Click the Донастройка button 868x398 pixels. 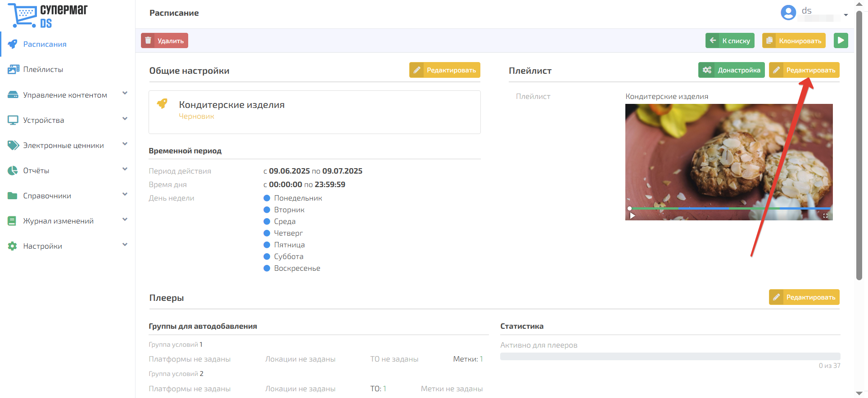click(732, 70)
